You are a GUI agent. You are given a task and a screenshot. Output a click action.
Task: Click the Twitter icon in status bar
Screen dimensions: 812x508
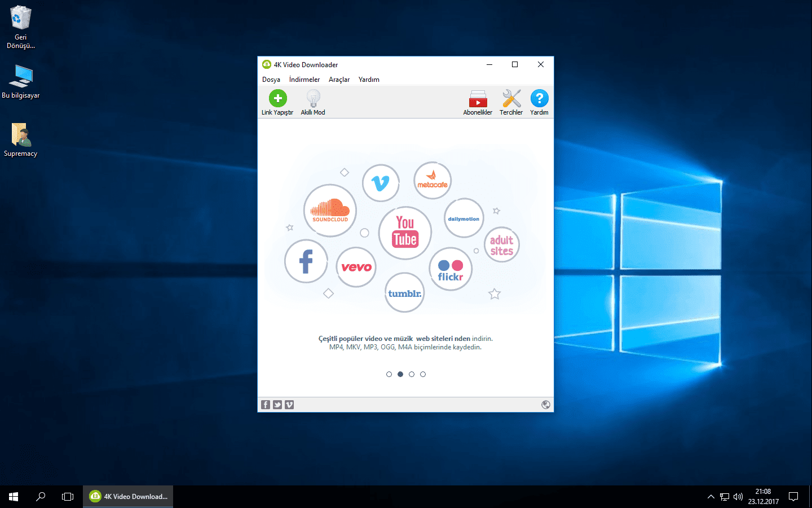point(277,405)
